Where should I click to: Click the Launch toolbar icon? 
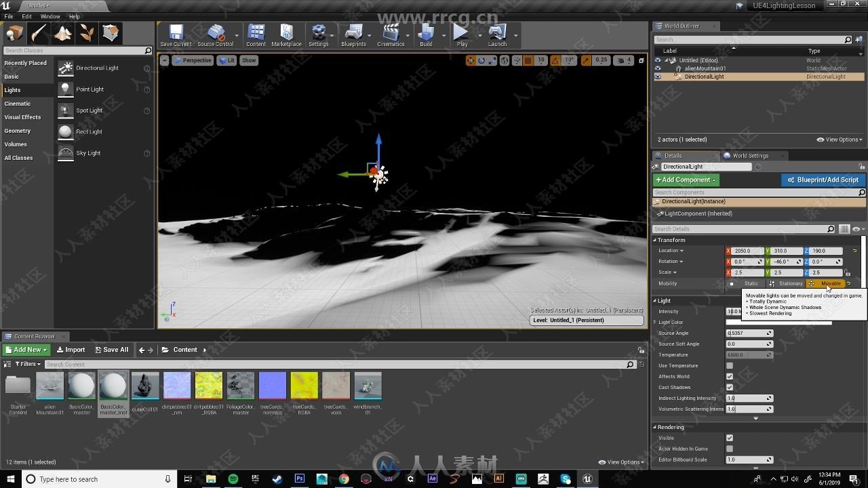[497, 35]
